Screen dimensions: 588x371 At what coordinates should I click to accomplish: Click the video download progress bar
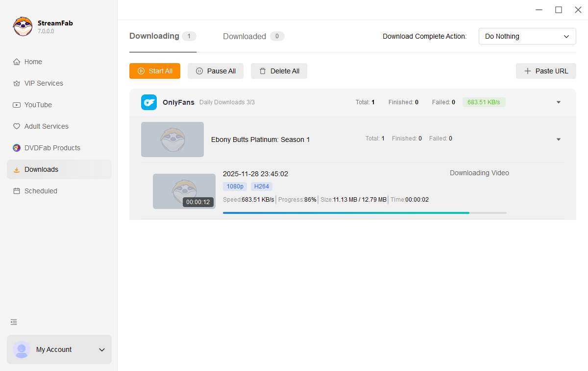364,213
